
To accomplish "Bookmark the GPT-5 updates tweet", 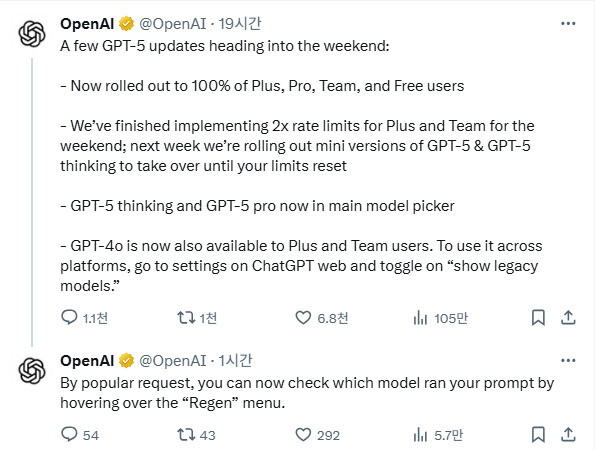I will coord(538,318).
